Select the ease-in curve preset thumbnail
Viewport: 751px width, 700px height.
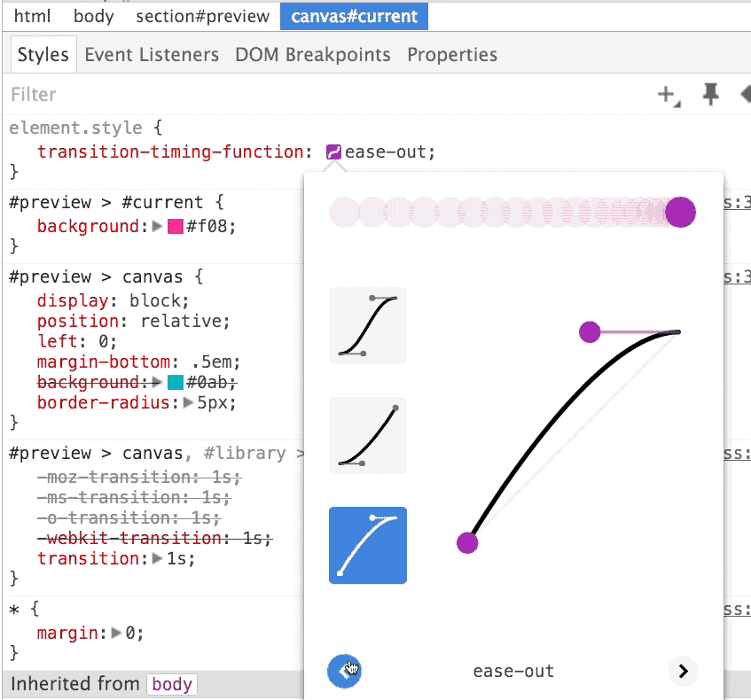click(x=368, y=435)
